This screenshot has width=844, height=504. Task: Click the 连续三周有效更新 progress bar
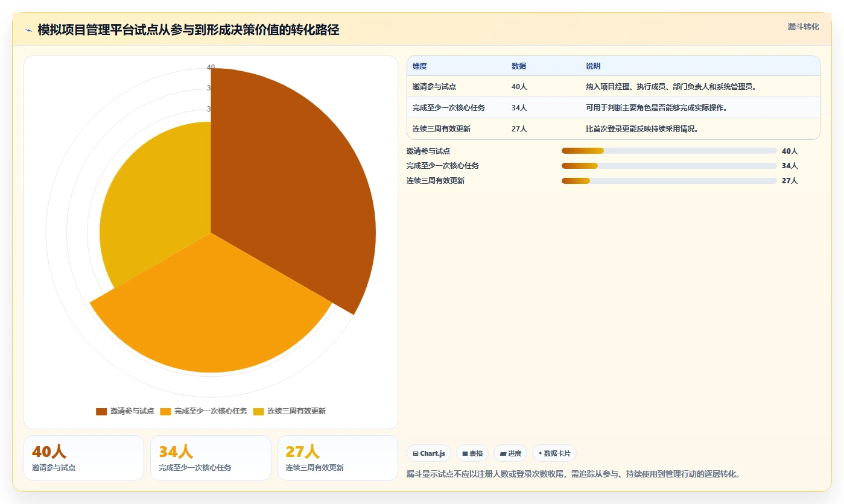pyautogui.click(x=669, y=181)
